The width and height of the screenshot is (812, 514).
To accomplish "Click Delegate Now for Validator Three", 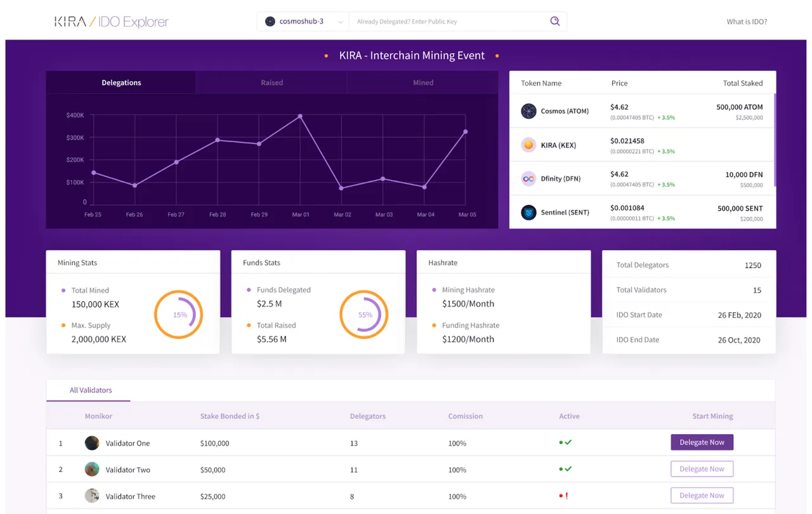I will pyautogui.click(x=702, y=496).
